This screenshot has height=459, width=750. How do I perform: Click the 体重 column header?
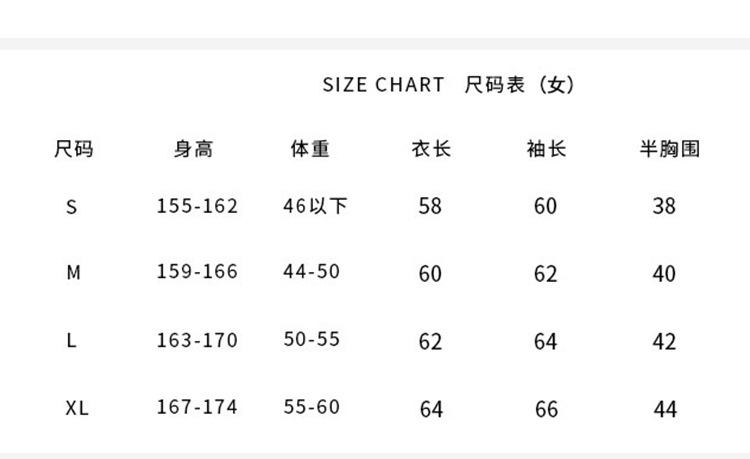coord(310,150)
